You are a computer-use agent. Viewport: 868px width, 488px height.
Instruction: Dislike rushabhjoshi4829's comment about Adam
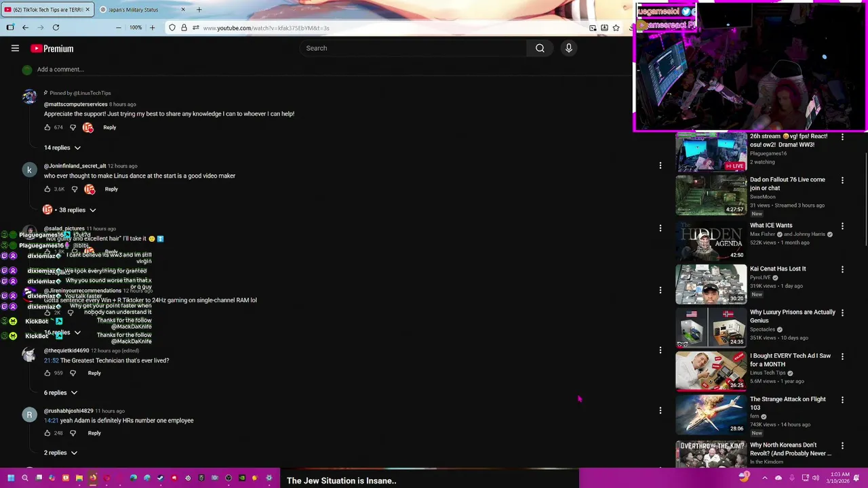(x=73, y=433)
